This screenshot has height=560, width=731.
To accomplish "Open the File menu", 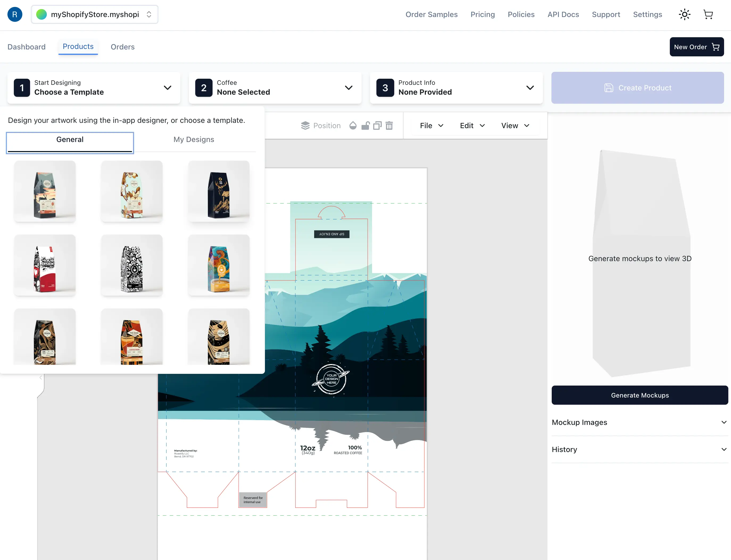I will tap(431, 126).
